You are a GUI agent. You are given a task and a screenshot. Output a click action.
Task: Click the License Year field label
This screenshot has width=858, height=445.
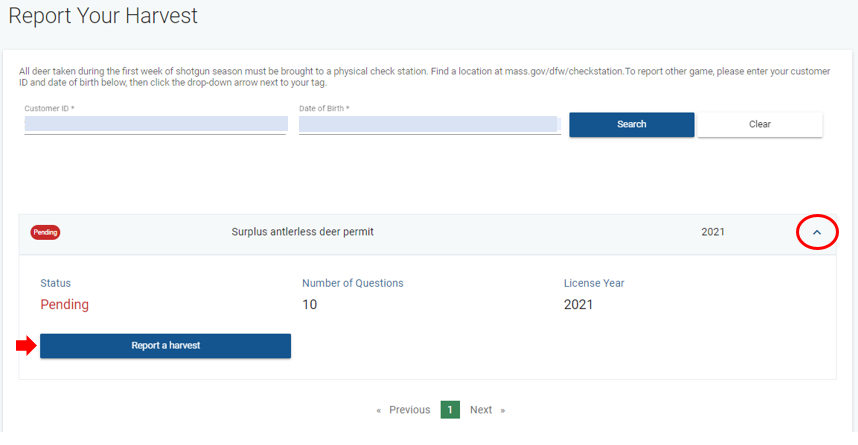(594, 283)
